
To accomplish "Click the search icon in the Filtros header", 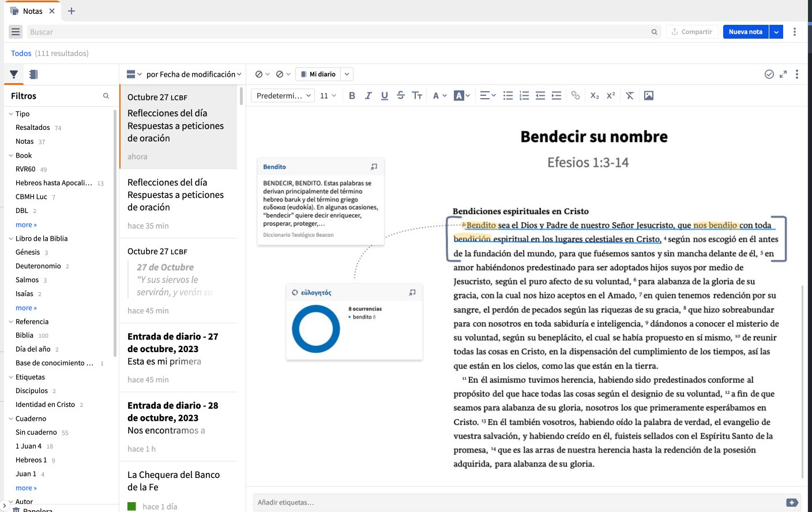I will coord(106,96).
